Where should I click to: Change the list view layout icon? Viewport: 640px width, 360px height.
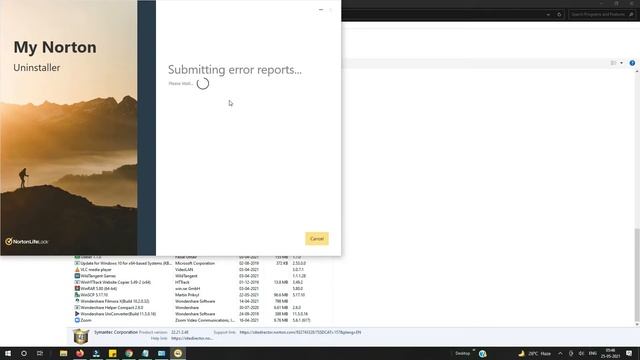(613, 63)
